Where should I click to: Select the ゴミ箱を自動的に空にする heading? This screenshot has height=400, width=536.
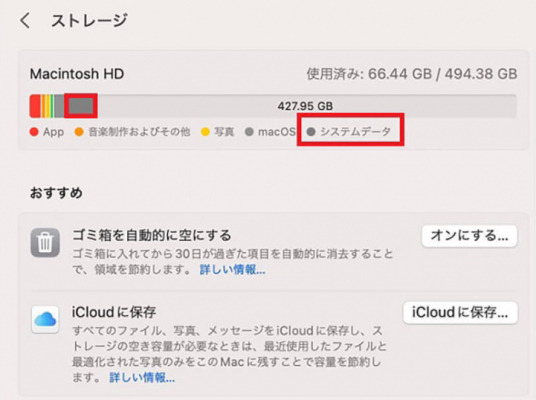pyautogui.click(x=152, y=235)
